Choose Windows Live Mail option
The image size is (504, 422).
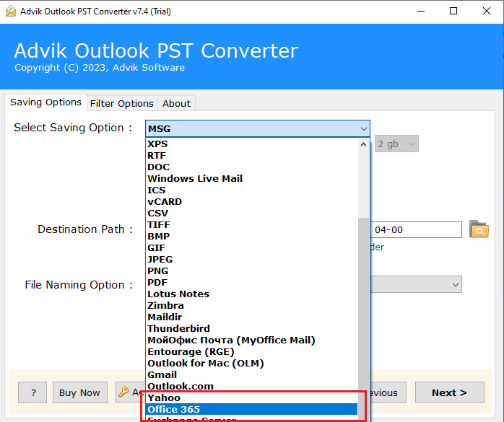252,179
